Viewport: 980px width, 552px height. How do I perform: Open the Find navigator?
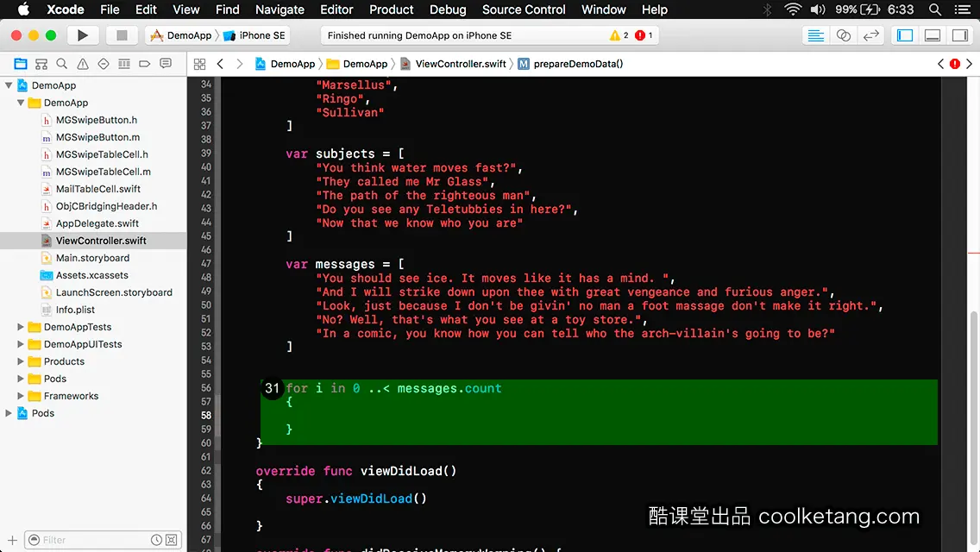coord(62,64)
